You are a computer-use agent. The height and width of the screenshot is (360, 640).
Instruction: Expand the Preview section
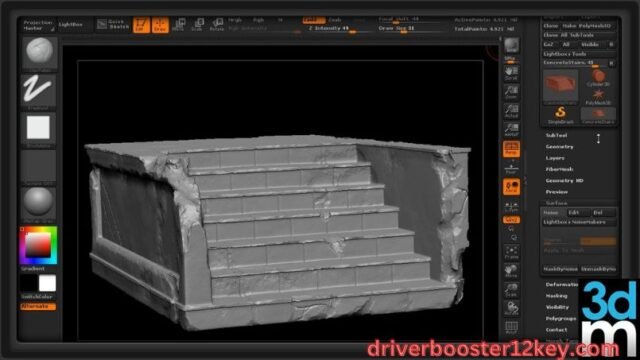point(557,192)
